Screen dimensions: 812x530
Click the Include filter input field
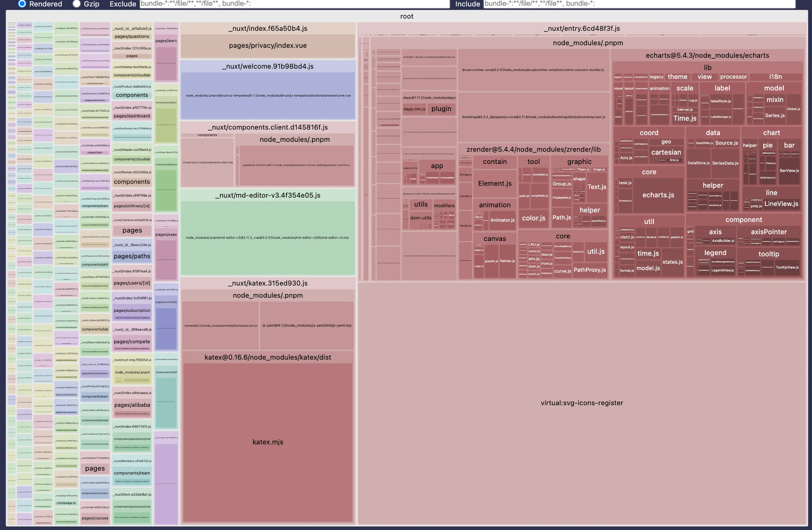coord(639,4)
